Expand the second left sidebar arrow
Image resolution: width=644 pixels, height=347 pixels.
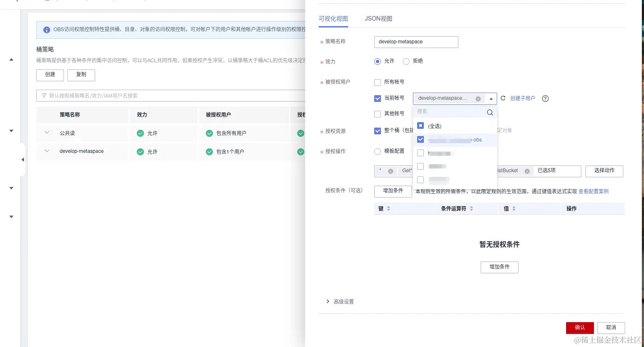pyautogui.click(x=11, y=131)
